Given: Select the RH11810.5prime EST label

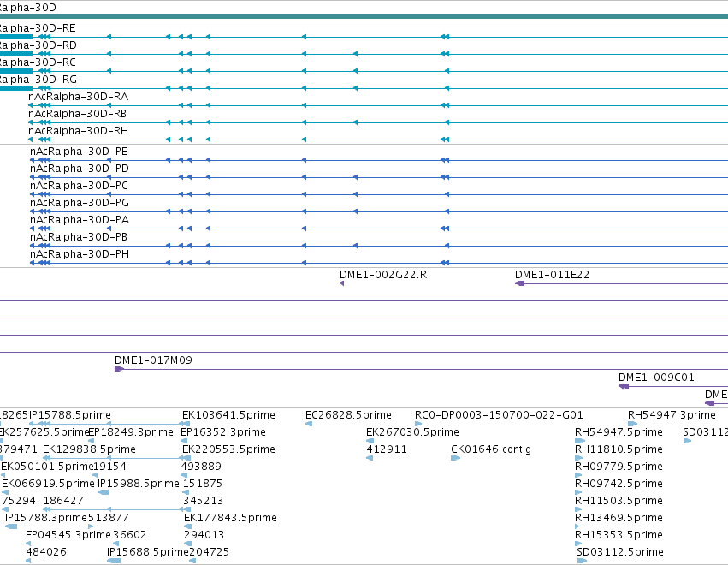Looking at the screenshot, I should (x=619, y=449).
